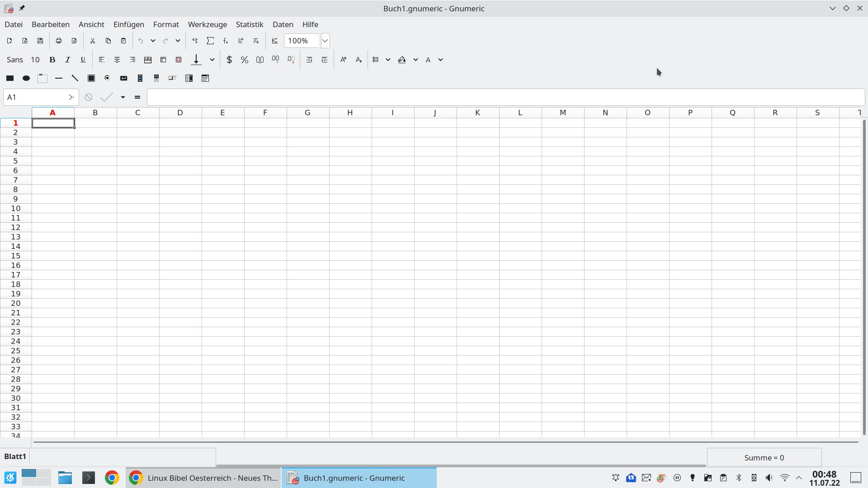Viewport: 868px width, 488px height.
Task: Open the undo history dropdown arrow
Action: click(153, 41)
